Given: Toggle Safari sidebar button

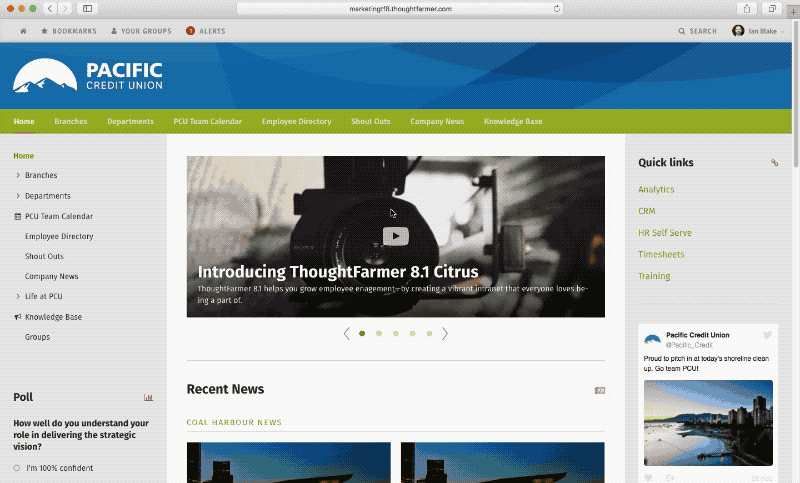Looking at the screenshot, I should [88, 9].
